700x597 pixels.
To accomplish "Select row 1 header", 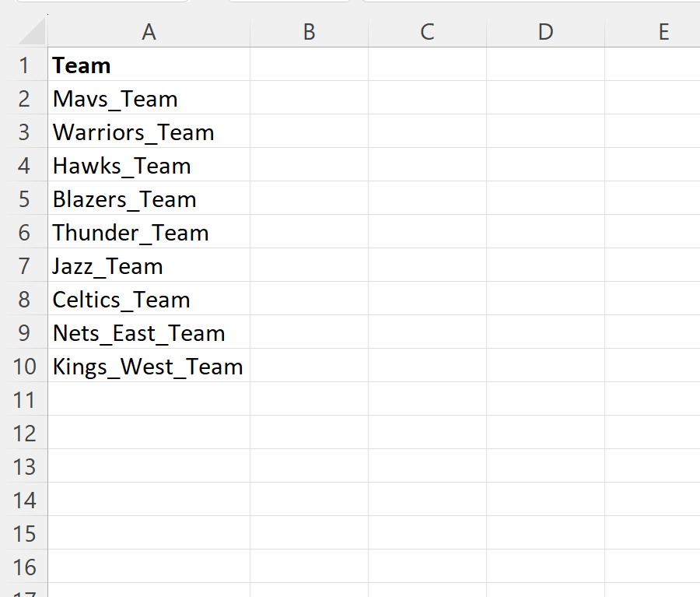I will [x=23, y=65].
